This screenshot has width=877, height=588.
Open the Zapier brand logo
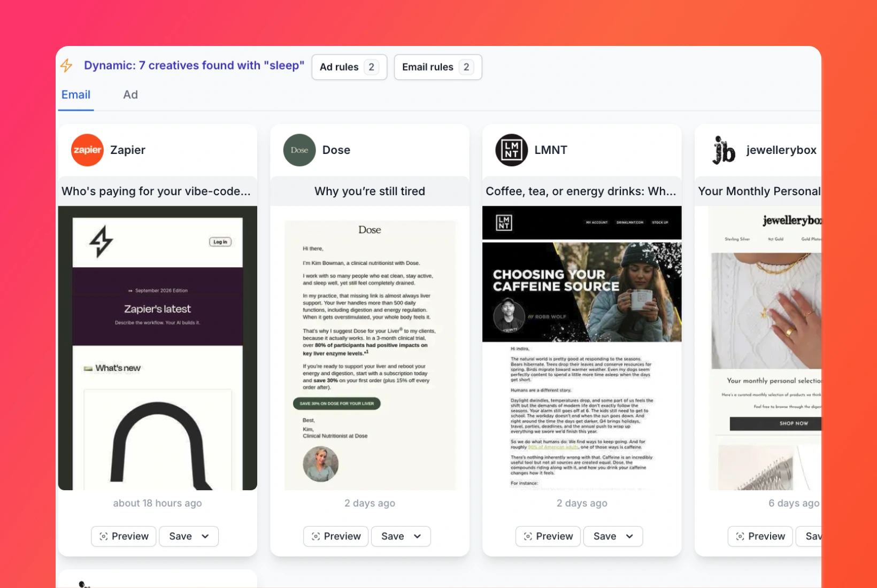[x=87, y=150]
